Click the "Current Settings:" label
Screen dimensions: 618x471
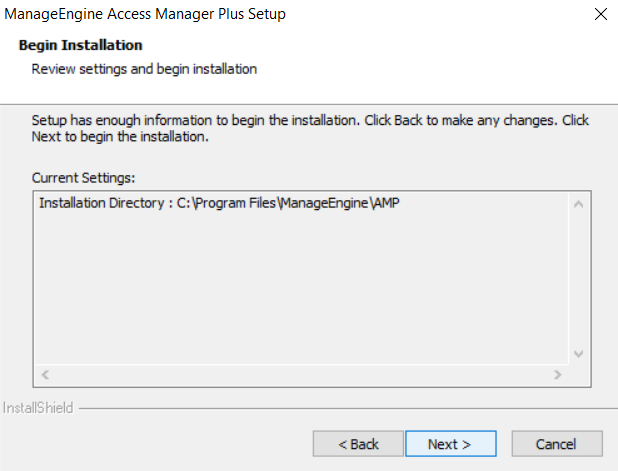(x=83, y=177)
